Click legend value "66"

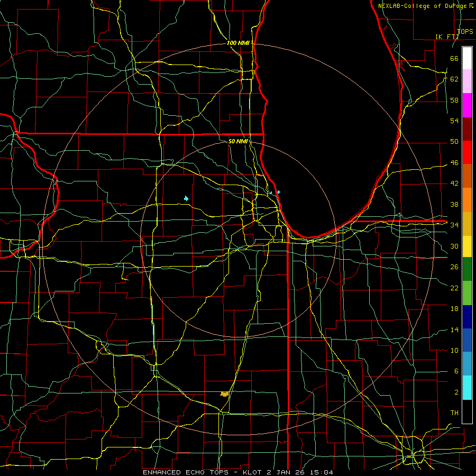coord(454,58)
